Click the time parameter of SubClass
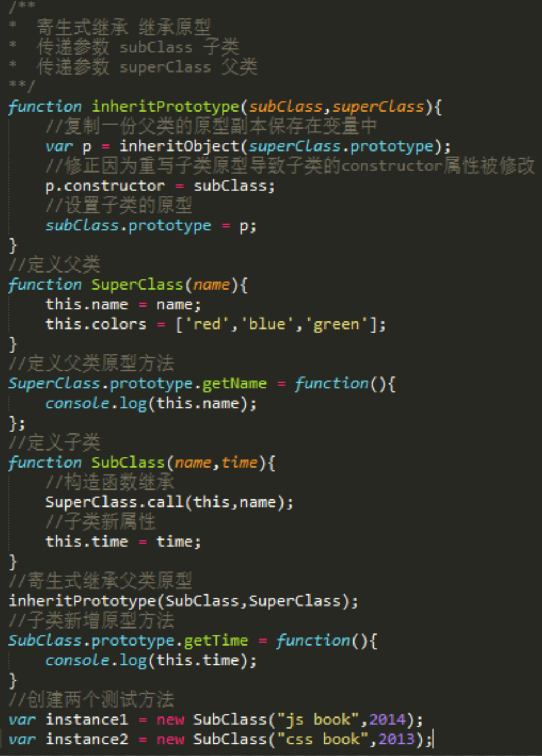 coord(239,463)
